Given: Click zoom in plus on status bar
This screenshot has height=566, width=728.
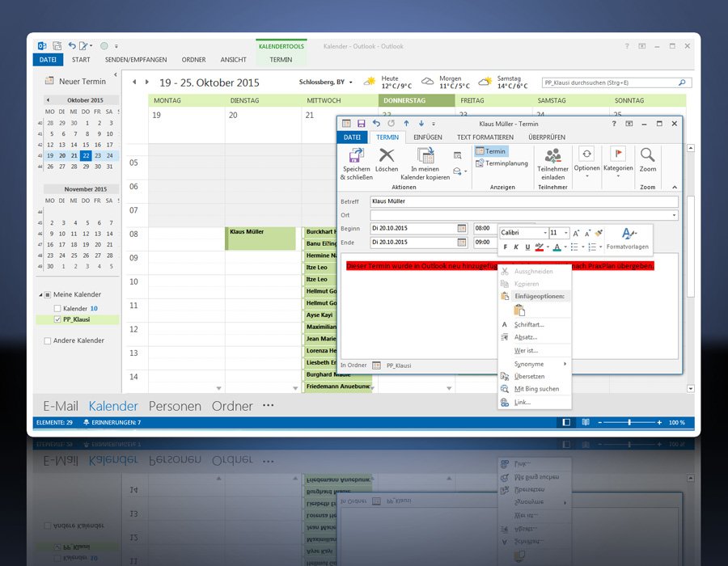Looking at the screenshot, I should 659,422.
